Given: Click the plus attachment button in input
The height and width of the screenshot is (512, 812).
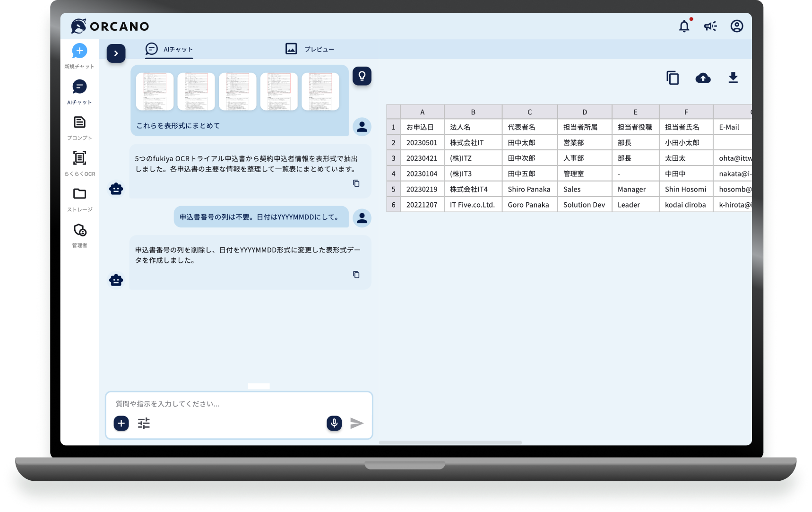Looking at the screenshot, I should [x=121, y=423].
